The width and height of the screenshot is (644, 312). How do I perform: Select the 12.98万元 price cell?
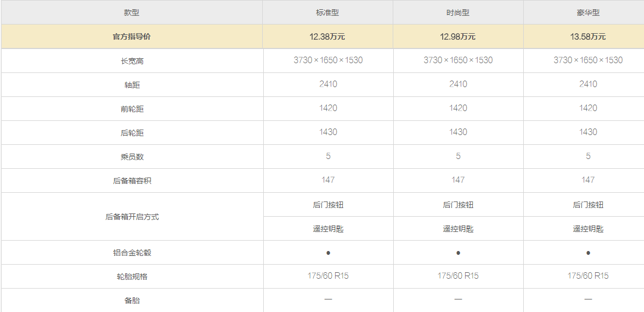458,36
